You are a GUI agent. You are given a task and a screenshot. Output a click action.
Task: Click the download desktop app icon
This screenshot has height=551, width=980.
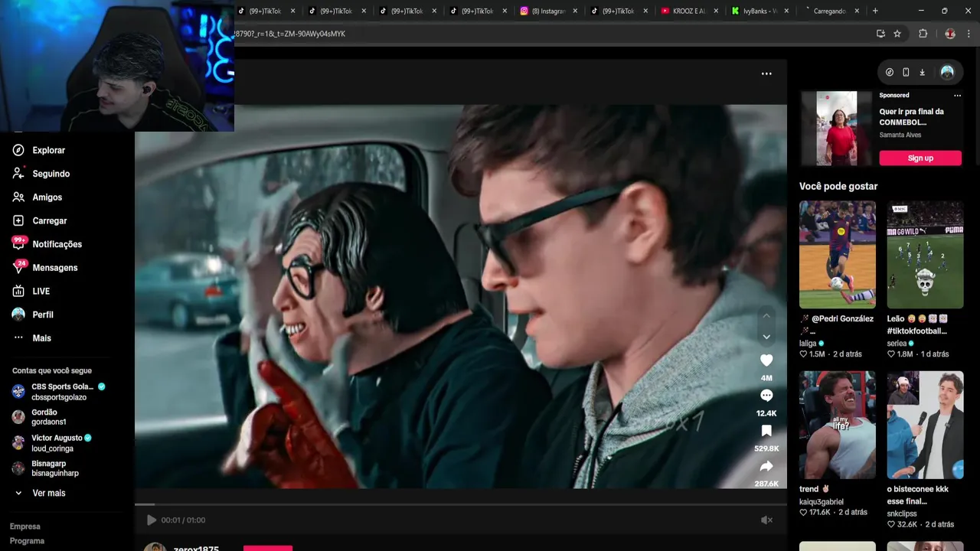click(922, 72)
